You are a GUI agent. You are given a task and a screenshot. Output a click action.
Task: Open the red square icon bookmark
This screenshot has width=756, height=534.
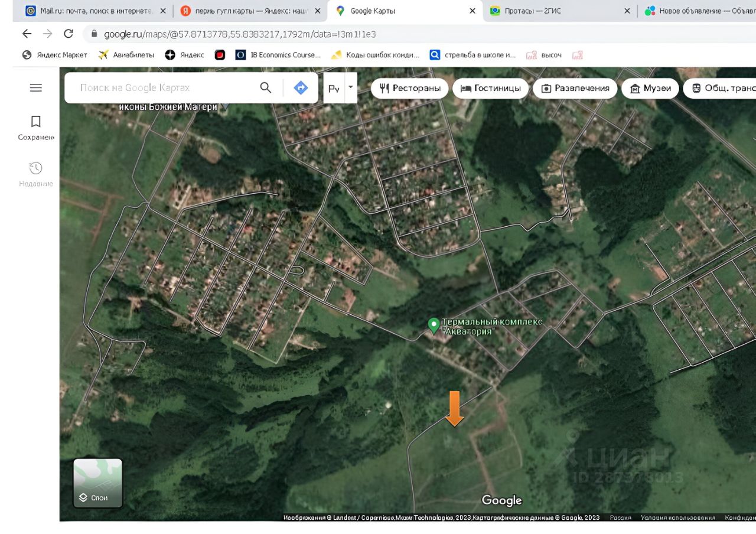pos(220,55)
